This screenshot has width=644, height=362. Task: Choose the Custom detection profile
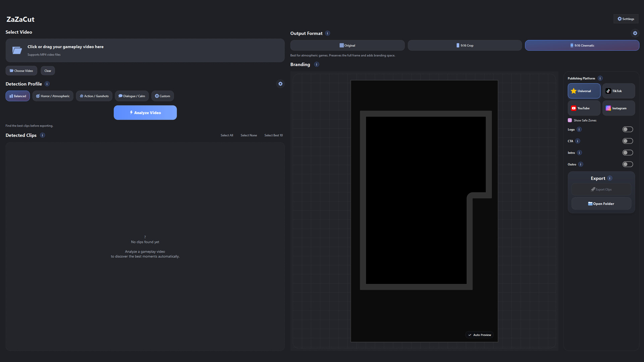point(162,96)
